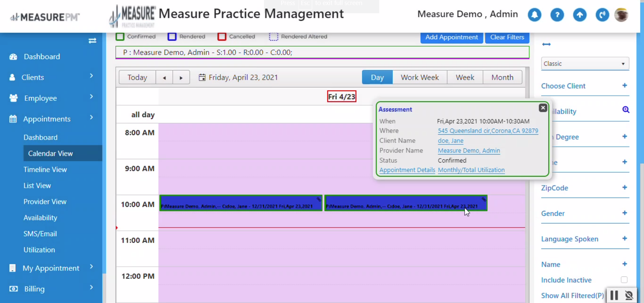Go to next day arrow
Screen dimensions: 644x303
pyautogui.click(x=181, y=78)
